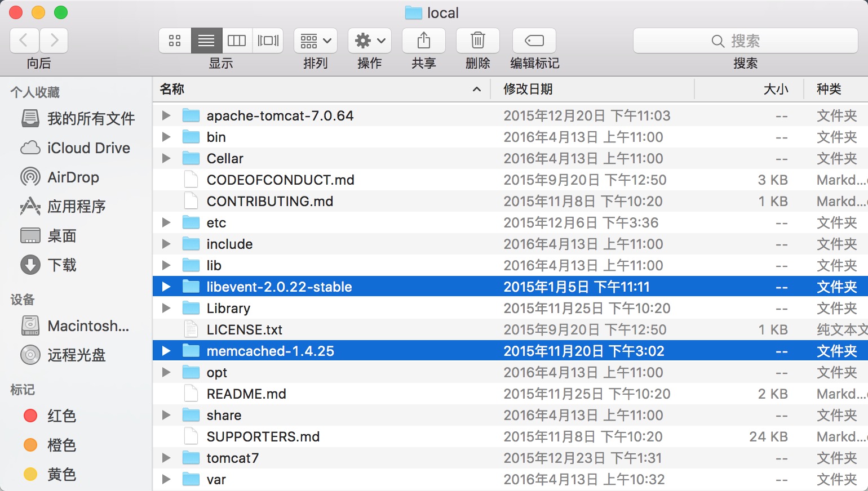The height and width of the screenshot is (491, 868).
Task: Expand the memcached-1.4.25 folder
Action: (166, 351)
